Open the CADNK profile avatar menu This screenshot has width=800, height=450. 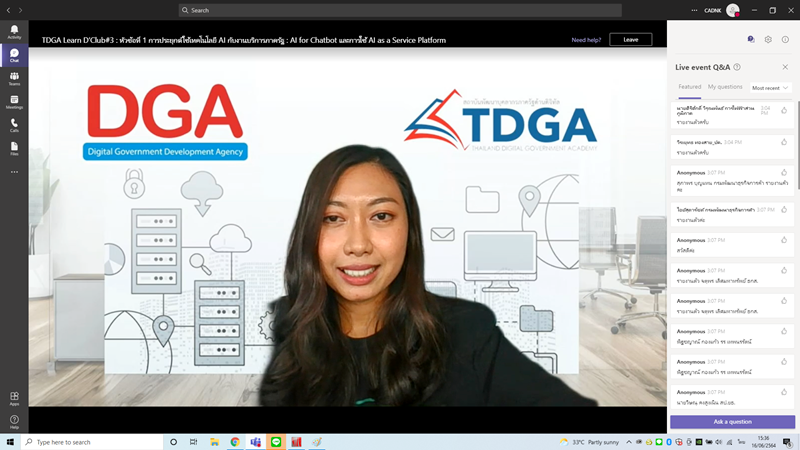tap(733, 10)
